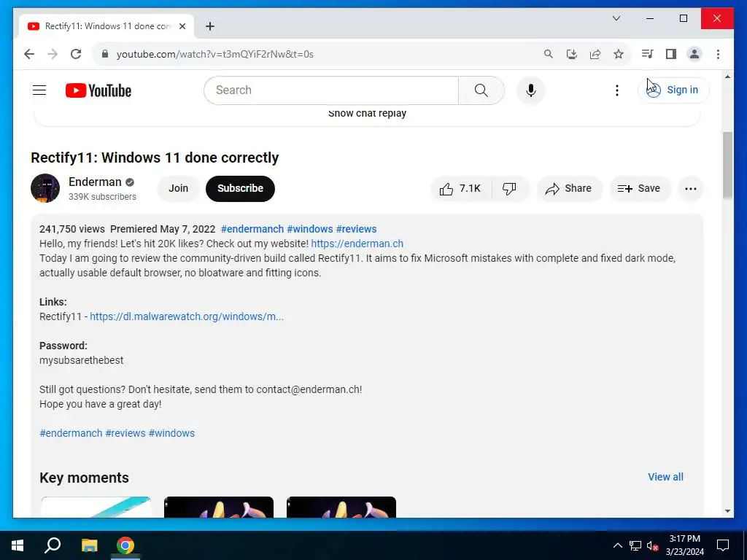Click Show chat replay
Image resolution: width=747 pixels, height=560 pixels.
367,113
